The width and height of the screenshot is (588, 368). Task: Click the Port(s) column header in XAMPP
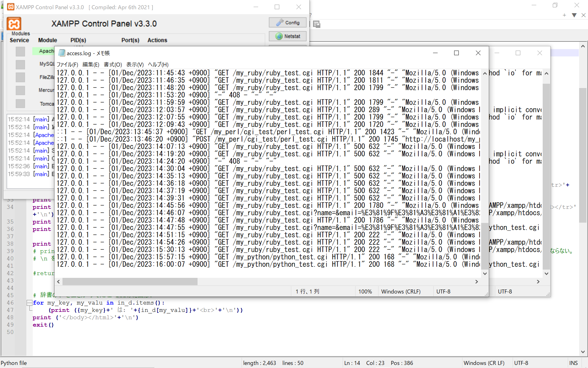[x=130, y=40]
